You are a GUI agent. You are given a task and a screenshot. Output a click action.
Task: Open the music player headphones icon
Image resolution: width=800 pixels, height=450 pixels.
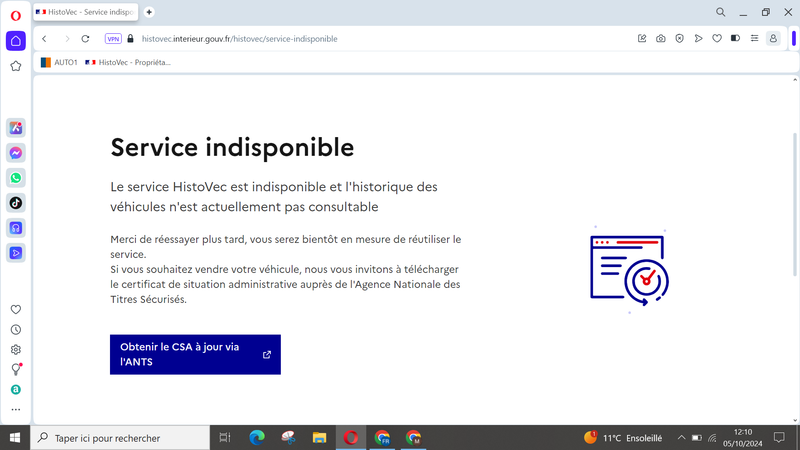pos(16,228)
